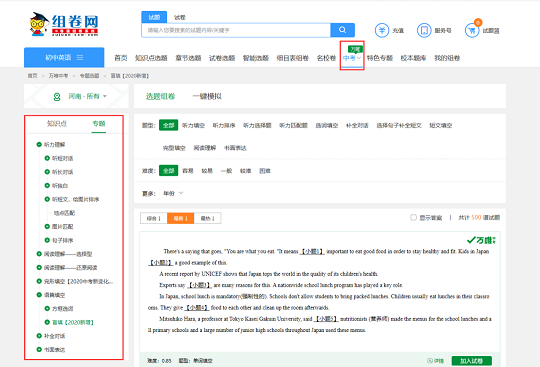Select 全部 in the 题型 filter
Image resolution: width=540 pixels, height=367 pixels.
point(168,125)
